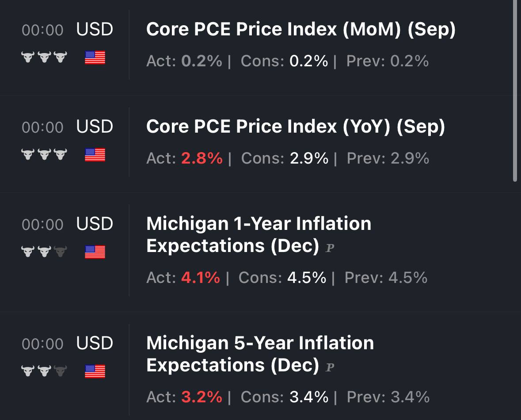Tap dimmed third bull on Michigan 5-Year row
The width and height of the screenshot is (521, 420).
point(61,371)
